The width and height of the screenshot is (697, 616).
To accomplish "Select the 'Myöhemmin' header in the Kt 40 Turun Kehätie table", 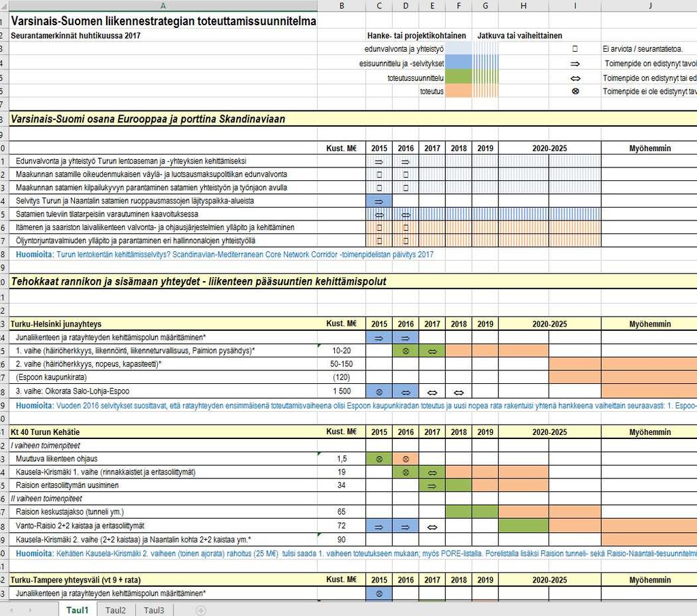I will point(650,432).
